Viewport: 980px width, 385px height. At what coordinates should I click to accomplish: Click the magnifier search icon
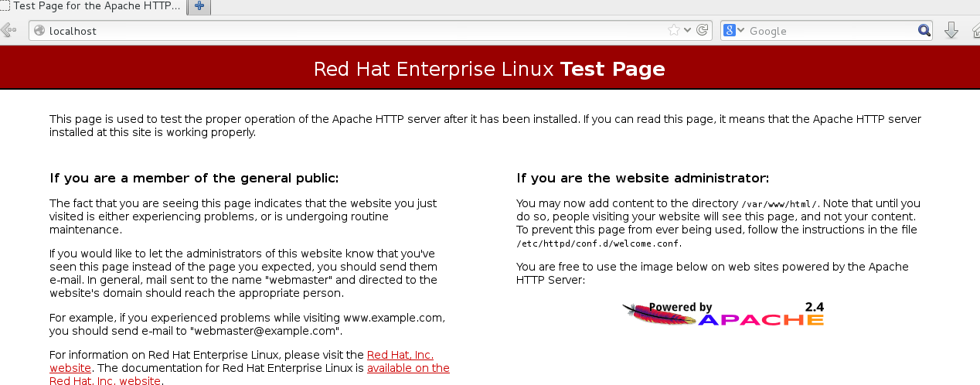pyautogui.click(x=924, y=31)
